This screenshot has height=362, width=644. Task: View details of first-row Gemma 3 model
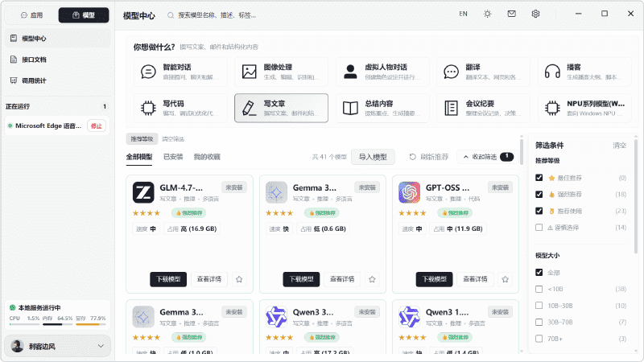pyautogui.click(x=342, y=279)
